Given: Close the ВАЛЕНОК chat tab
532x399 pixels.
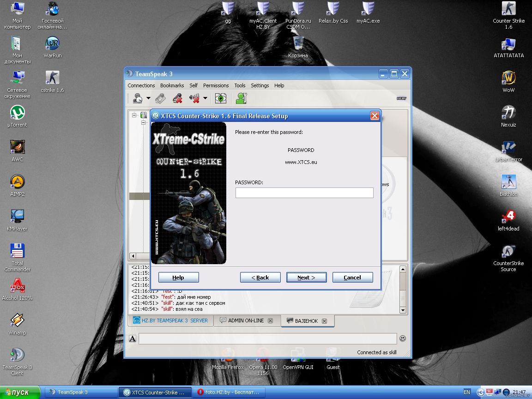Looking at the screenshot, I should (324, 321).
